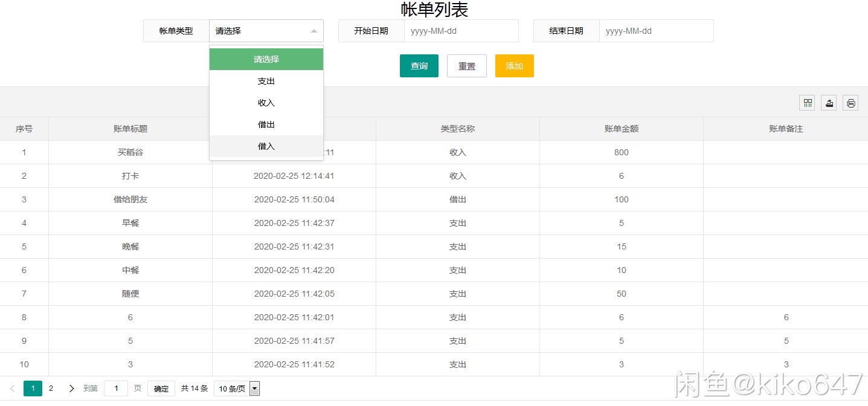Open page 2 of the bill list
Screen dimensions: 868x406
[51, 388]
